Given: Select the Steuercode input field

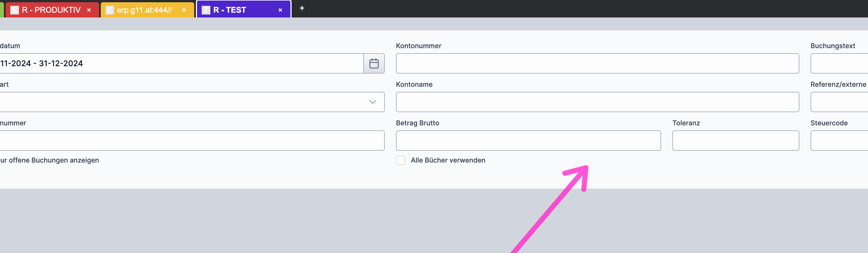Looking at the screenshot, I should point(839,141).
